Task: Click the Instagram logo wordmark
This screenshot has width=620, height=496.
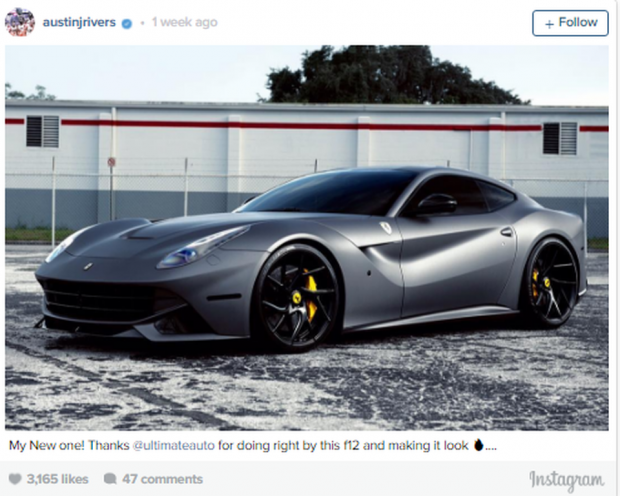Action: click(x=567, y=480)
